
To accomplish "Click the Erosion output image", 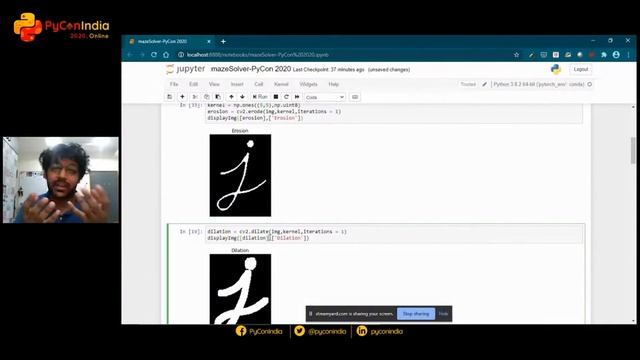I will [240, 175].
